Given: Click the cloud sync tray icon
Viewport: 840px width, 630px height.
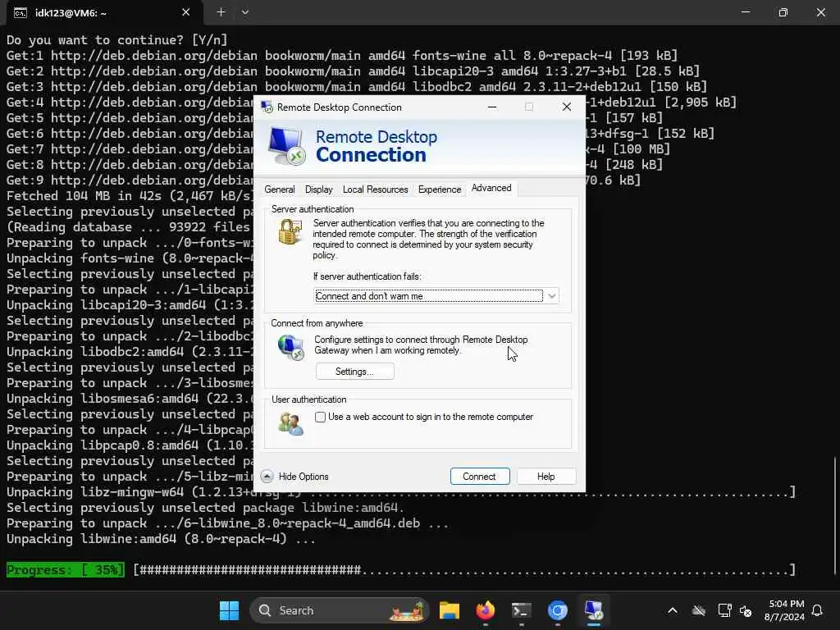Looking at the screenshot, I should click(x=699, y=610).
